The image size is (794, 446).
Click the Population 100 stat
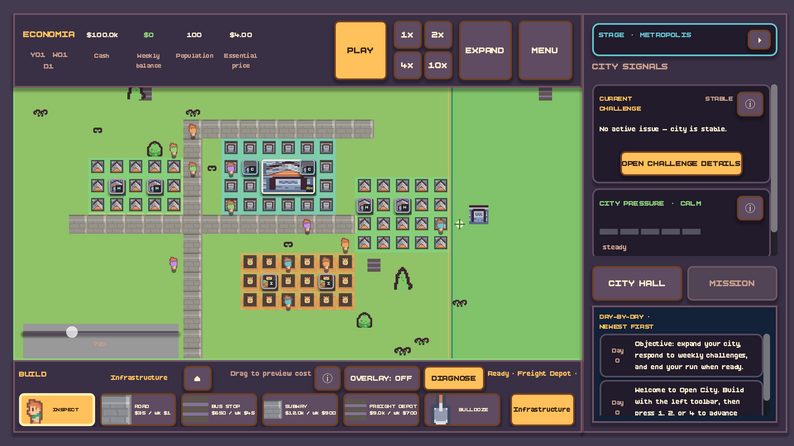[194, 35]
